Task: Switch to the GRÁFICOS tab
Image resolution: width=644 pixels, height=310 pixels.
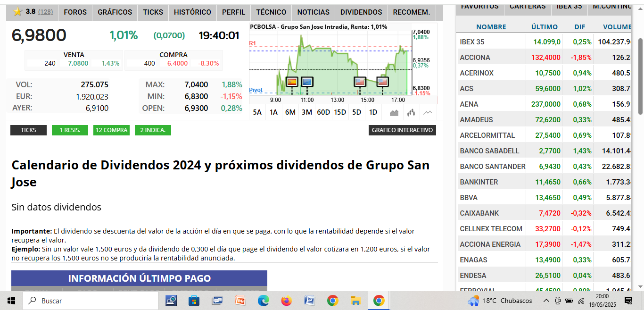Action: click(x=115, y=12)
